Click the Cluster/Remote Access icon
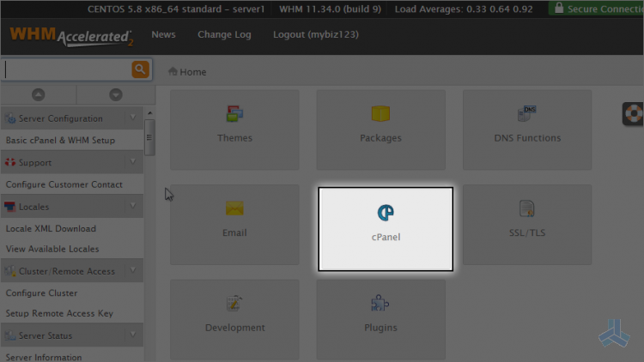Viewport: 644px width, 362px height. 10,271
